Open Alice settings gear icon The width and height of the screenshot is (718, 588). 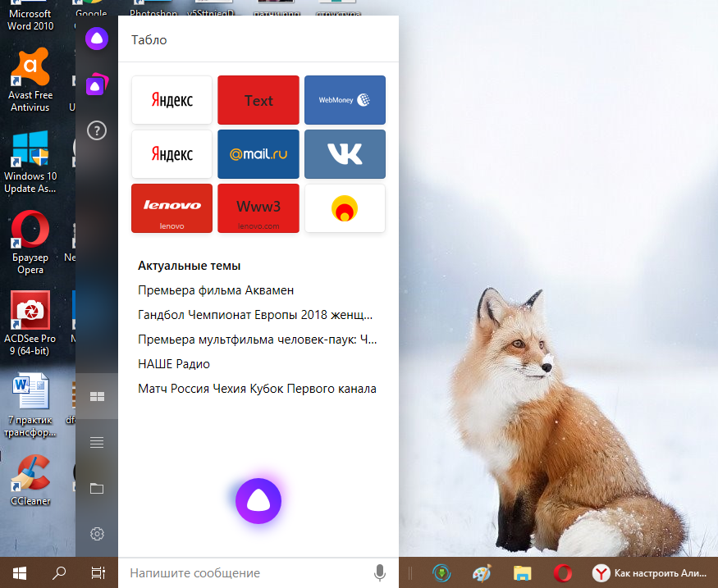97,534
